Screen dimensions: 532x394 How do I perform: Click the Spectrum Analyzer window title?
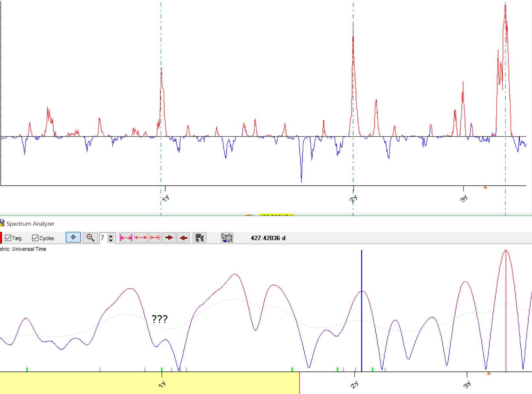coord(30,224)
